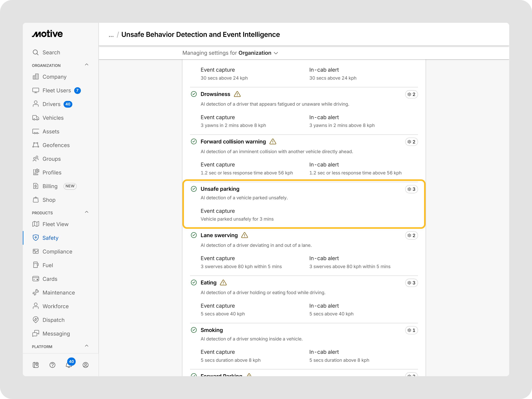This screenshot has height=399, width=532.
Task: Open the help question mark icon
Action: (52, 365)
